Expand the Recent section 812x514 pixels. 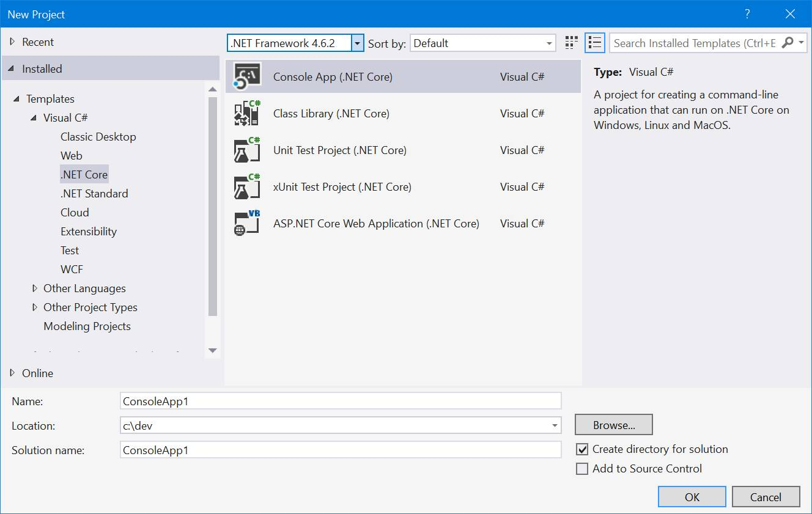[x=12, y=42]
